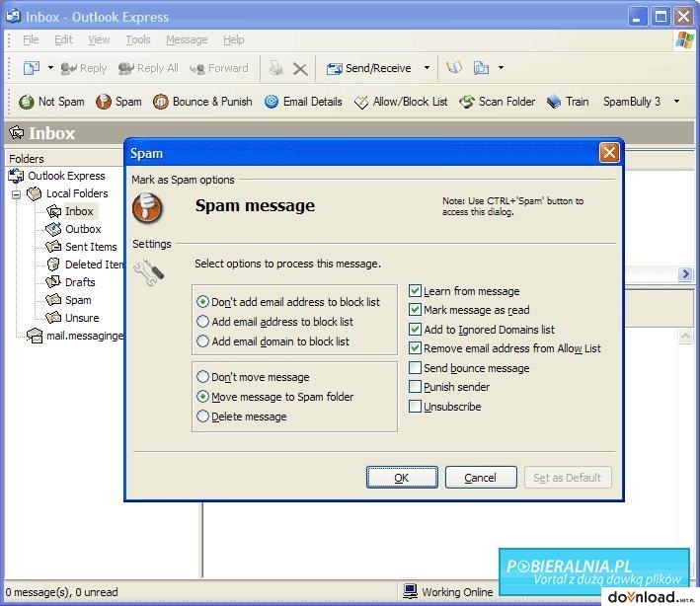Screen dimensions: 700x606
Task: Close the Spam dialog
Action: (x=609, y=153)
